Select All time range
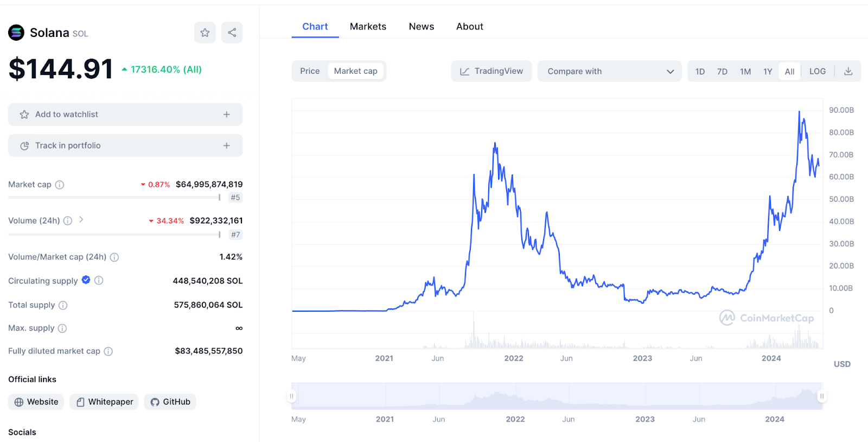This screenshot has height=442, width=868. [x=790, y=71]
